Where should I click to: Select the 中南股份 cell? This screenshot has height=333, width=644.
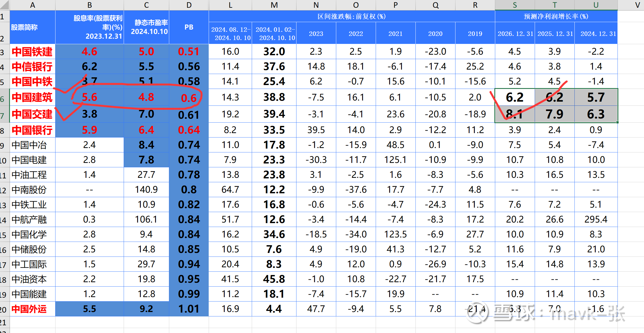click(33, 190)
